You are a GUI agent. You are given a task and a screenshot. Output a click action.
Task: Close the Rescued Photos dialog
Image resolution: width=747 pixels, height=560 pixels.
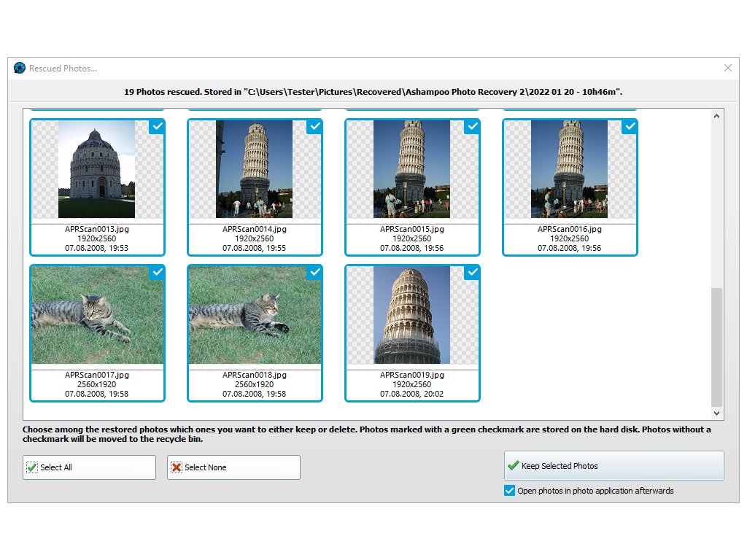(727, 68)
